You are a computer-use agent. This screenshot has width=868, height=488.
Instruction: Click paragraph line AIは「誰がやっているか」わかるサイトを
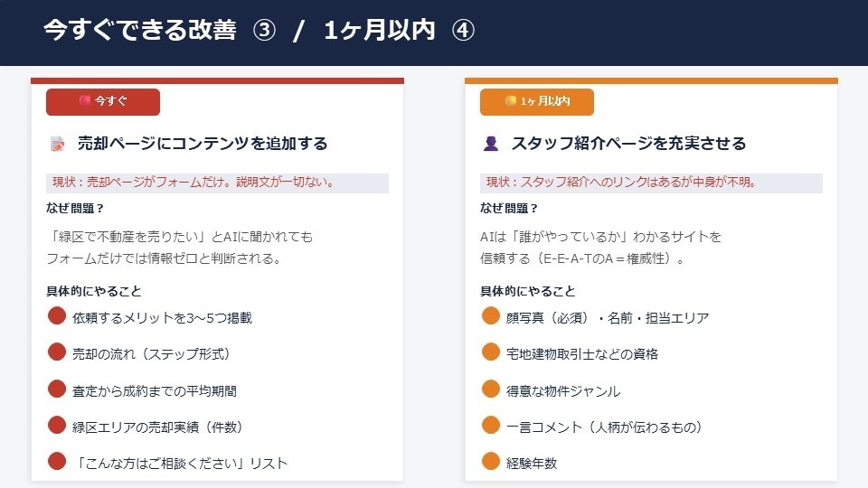pos(600,237)
